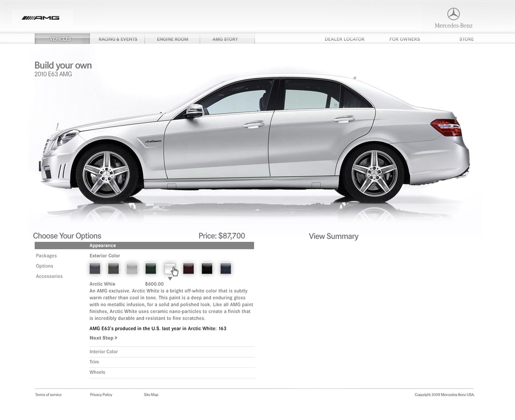Choose the black exterior color swatch

coord(207,269)
